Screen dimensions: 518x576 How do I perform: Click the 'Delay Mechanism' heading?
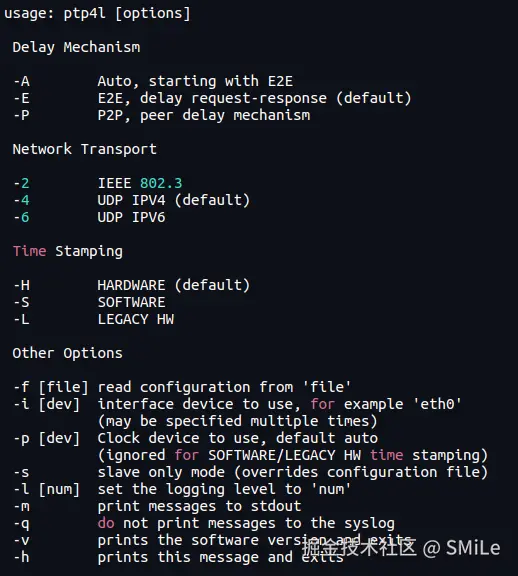tap(76, 47)
